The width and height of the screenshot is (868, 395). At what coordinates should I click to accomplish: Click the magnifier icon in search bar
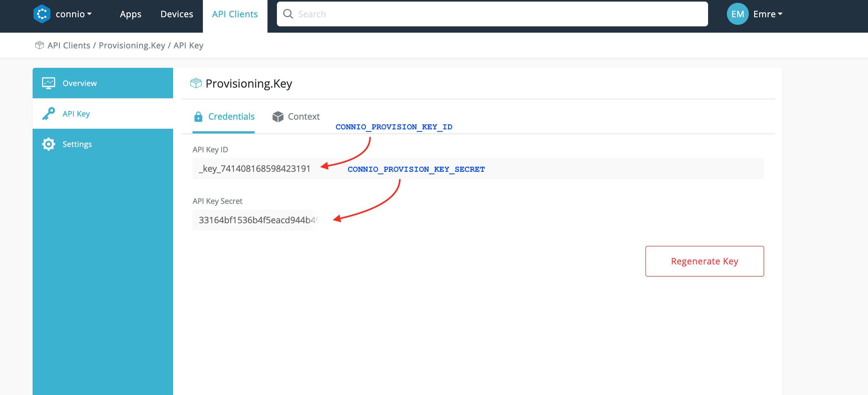click(288, 14)
